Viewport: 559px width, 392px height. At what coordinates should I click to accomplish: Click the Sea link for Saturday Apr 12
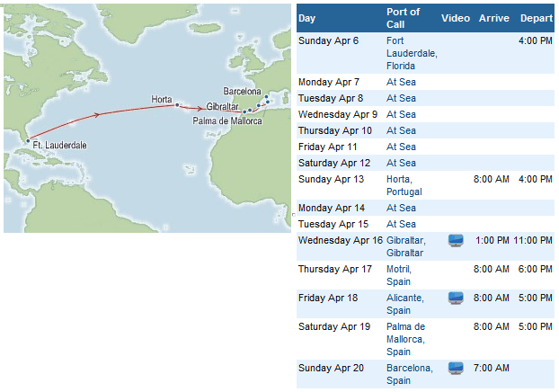[407, 163]
